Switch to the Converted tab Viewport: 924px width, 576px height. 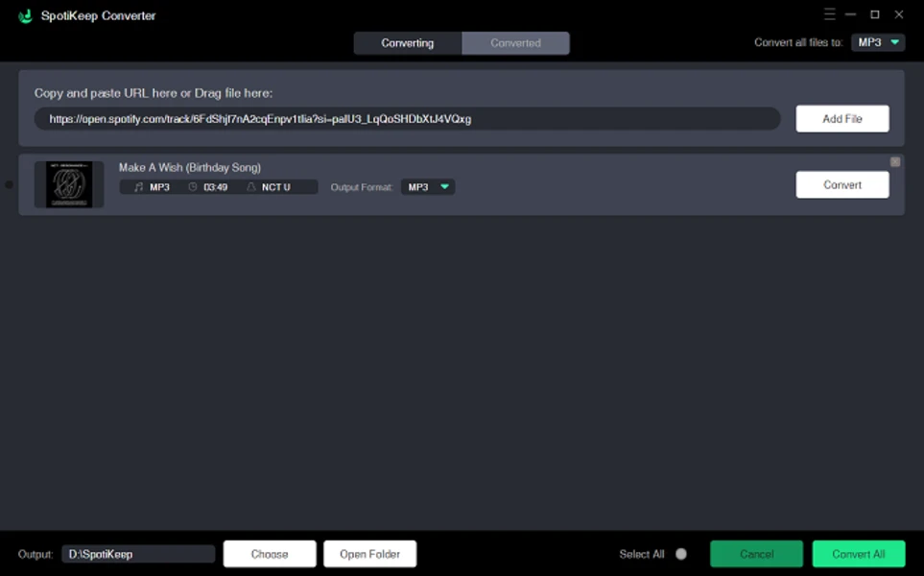515,43
